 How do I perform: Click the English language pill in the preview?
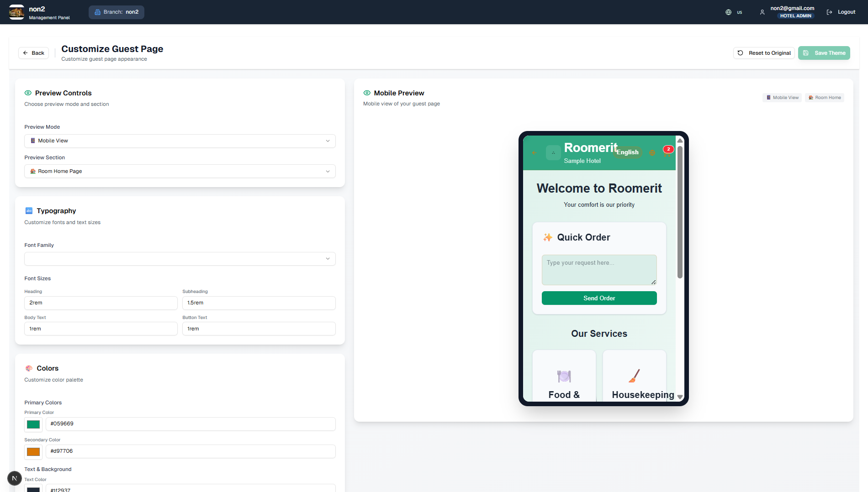click(627, 152)
